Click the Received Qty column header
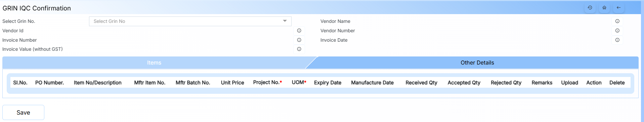Image resolution: width=644 pixels, height=122 pixels. (x=421, y=83)
